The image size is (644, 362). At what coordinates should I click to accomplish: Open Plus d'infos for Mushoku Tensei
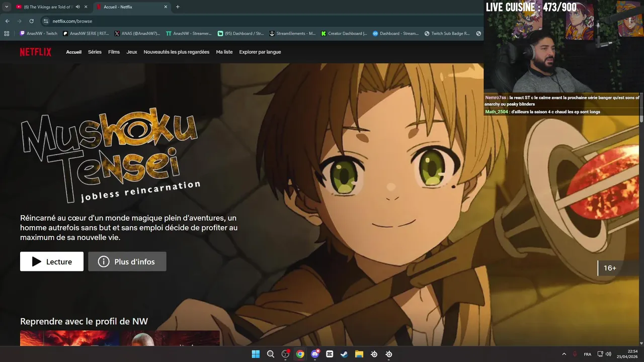tap(127, 261)
